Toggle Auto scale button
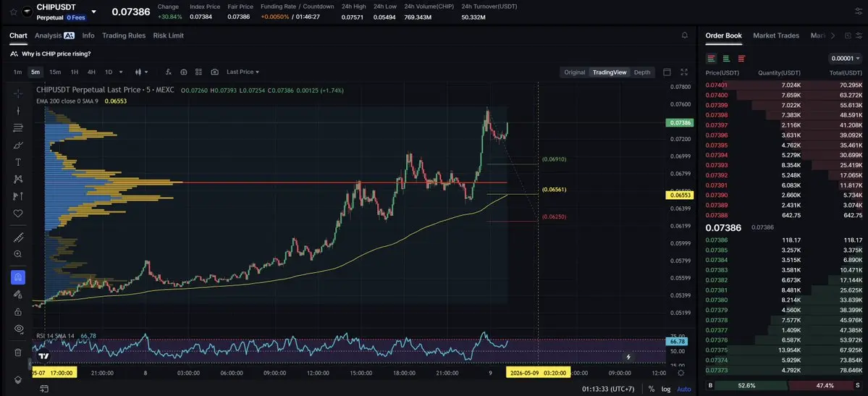Screen dimensions: 868x396 [x=684, y=389]
